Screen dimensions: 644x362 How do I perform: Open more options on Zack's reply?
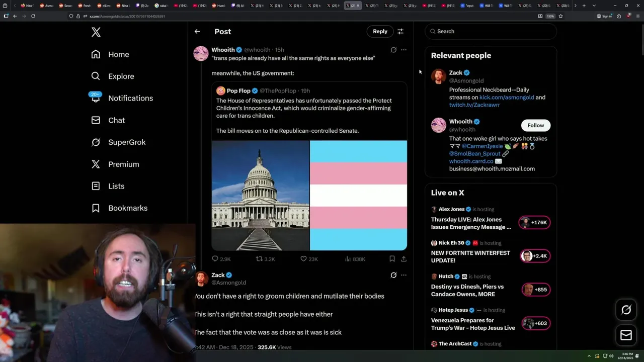tap(404, 275)
